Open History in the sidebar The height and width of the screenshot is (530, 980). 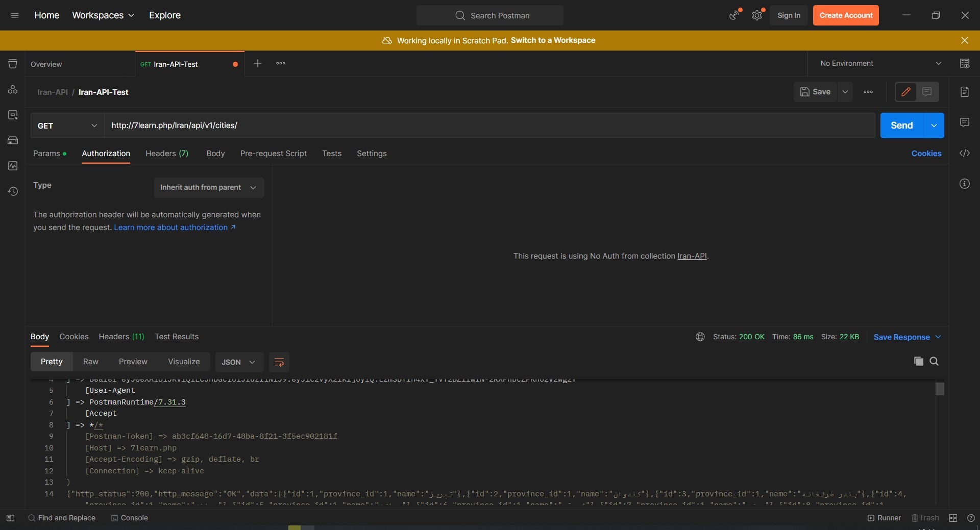tap(13, 191)
